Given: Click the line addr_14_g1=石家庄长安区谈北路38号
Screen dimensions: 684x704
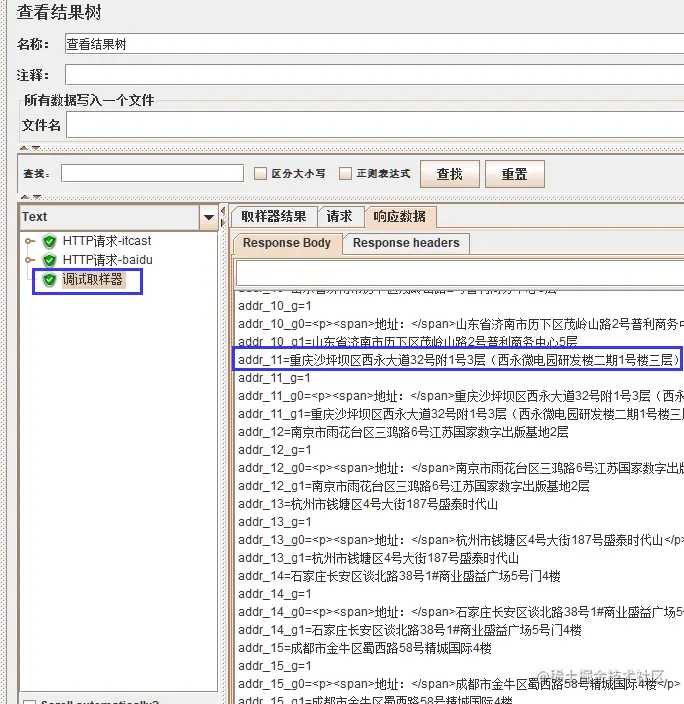Looking at the screenshot, I should click(x=410, y=630).
